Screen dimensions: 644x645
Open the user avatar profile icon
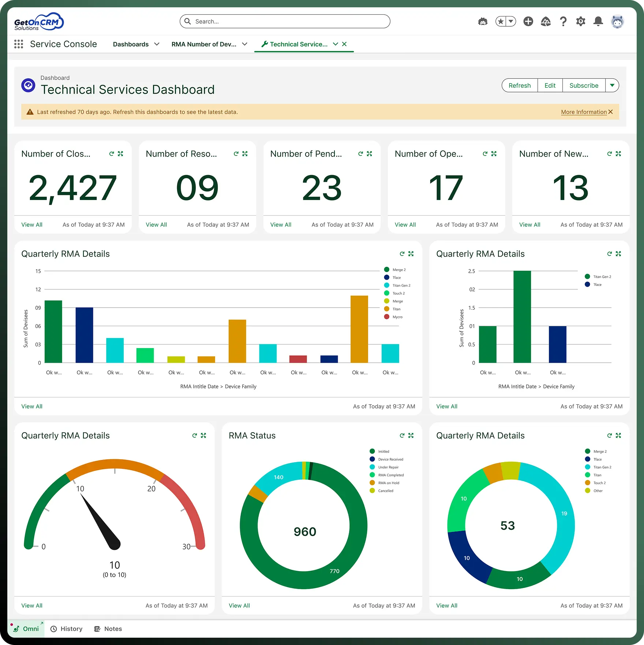click(618, 21)
